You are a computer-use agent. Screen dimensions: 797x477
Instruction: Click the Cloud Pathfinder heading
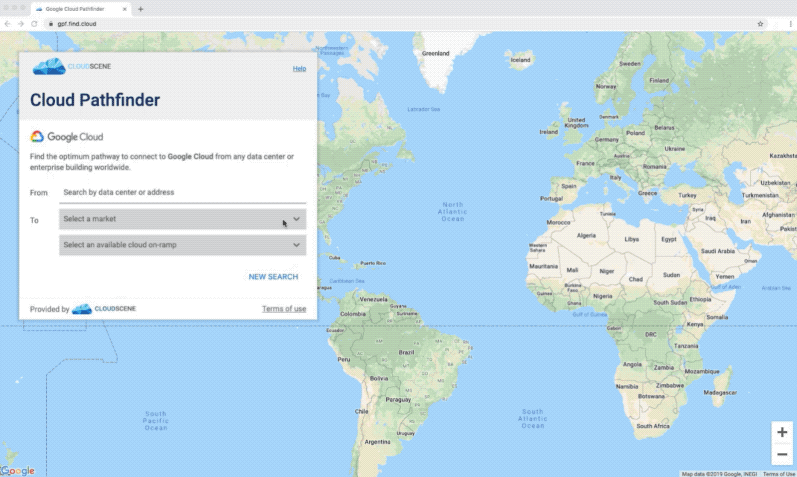coord(95,100)
